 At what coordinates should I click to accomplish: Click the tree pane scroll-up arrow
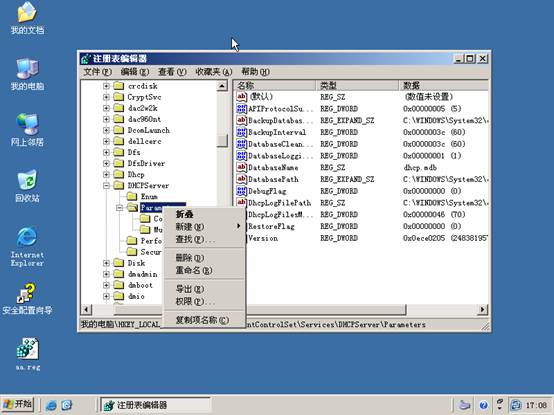[x=222, y=86]
